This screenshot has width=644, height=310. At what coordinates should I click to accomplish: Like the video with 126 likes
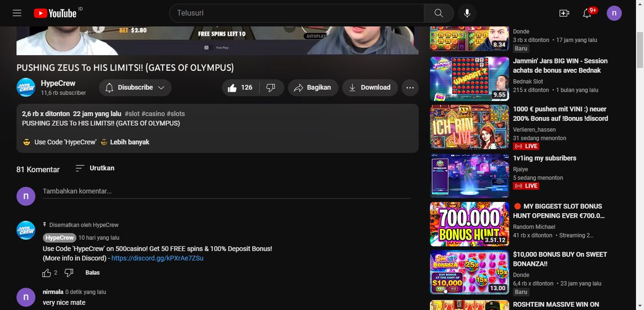240,88
